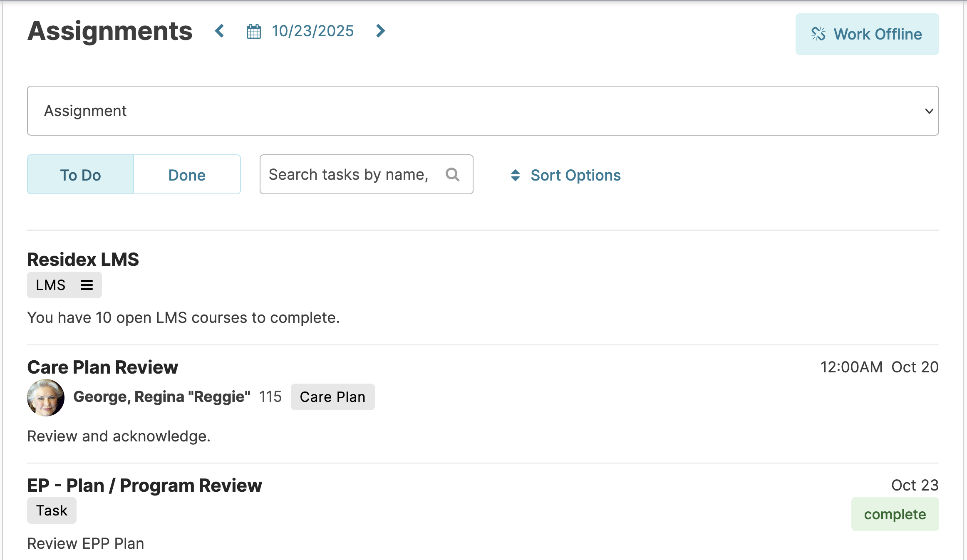Go to next day arrow

380,31
